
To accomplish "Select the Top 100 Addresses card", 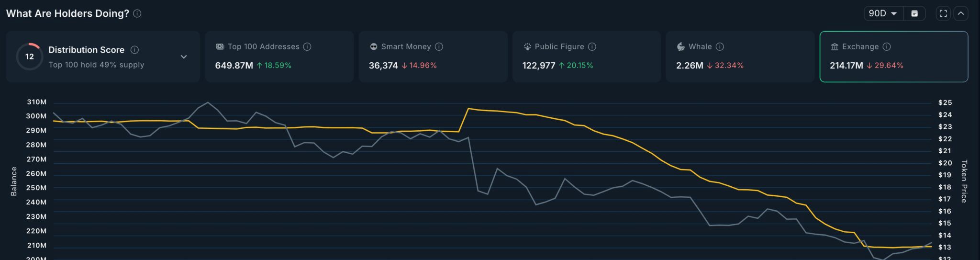I will click(279, 57).
